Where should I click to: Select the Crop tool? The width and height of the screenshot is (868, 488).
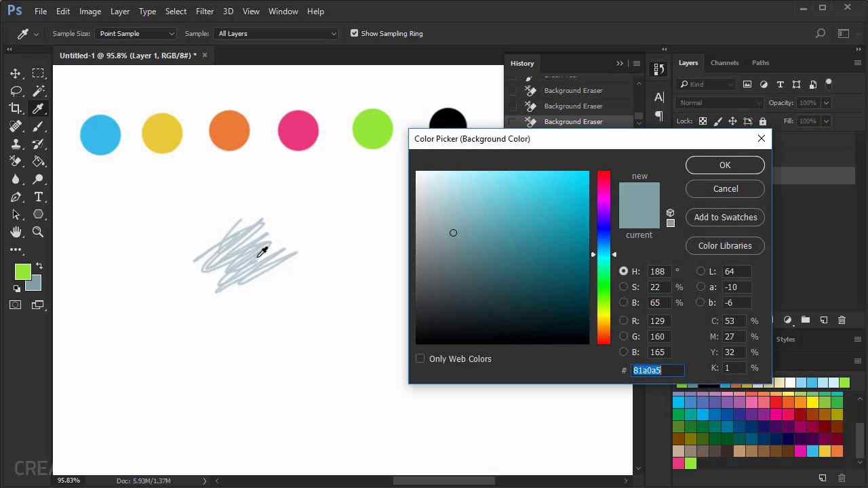click(x=16, y=108)
